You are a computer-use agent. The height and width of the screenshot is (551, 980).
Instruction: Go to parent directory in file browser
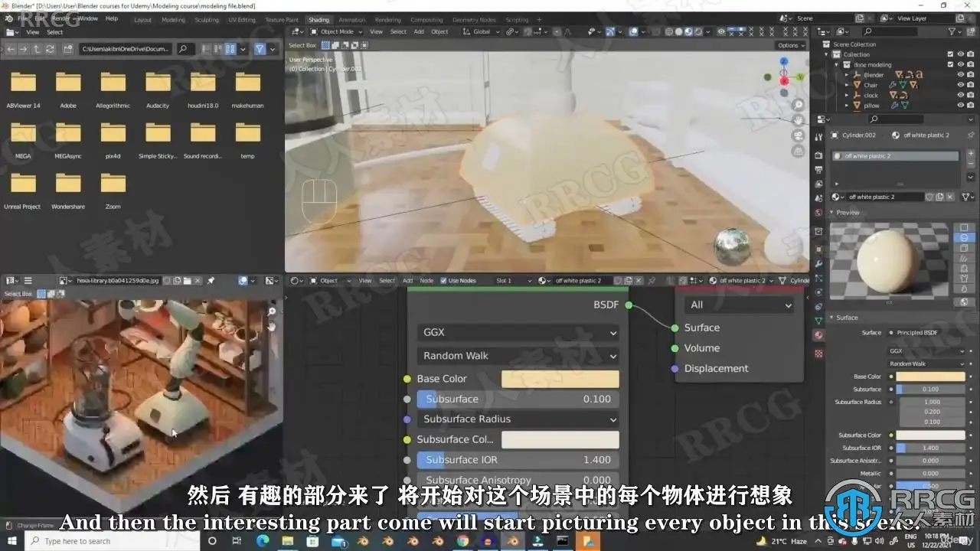[36, 49]
